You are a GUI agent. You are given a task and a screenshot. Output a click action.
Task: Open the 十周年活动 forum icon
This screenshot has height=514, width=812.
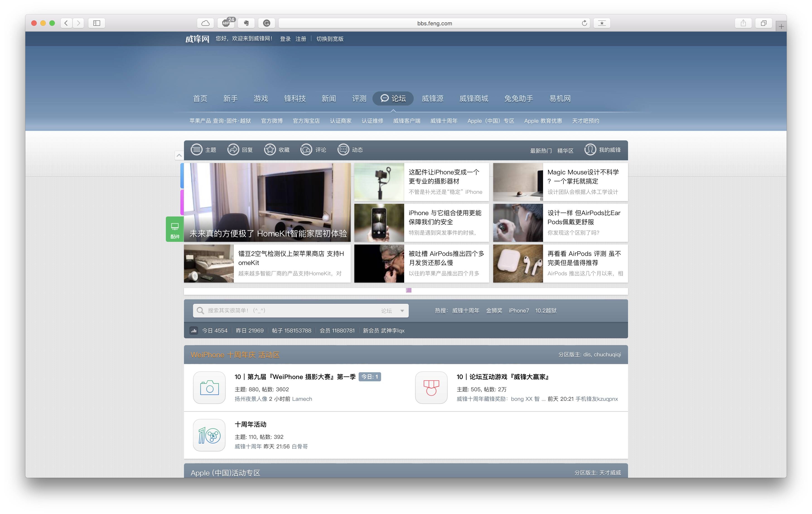click(209, 435)
